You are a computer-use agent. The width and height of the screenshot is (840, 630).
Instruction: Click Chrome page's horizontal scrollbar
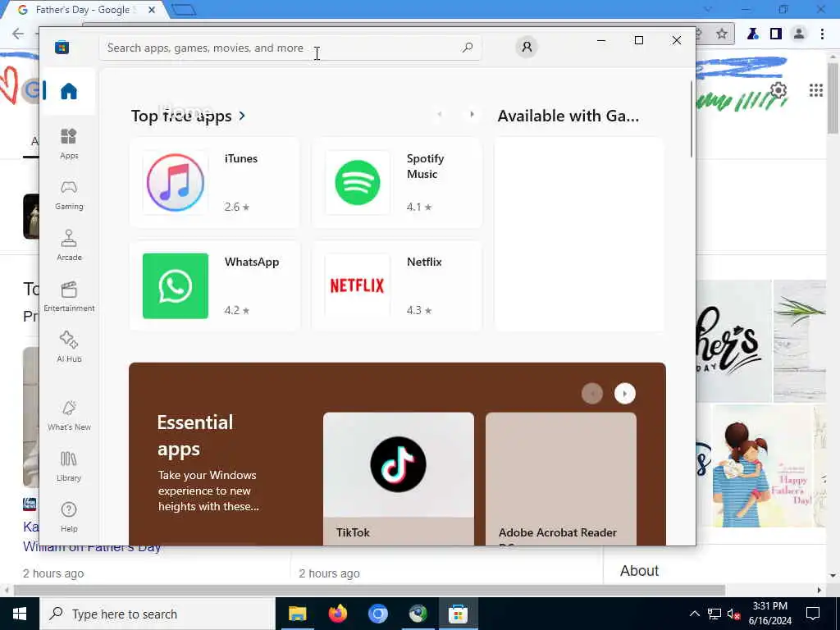pos(369,590)
